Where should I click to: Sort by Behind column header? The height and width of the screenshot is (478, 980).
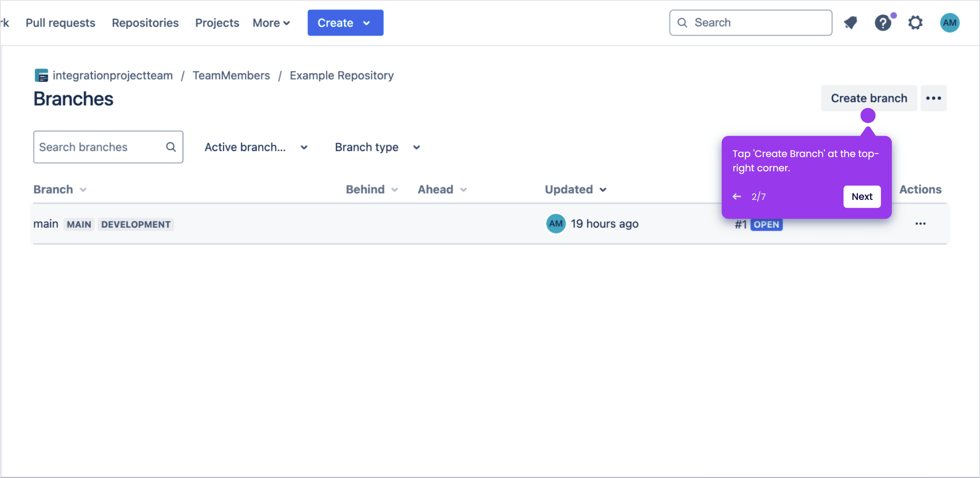coord(372,189)
